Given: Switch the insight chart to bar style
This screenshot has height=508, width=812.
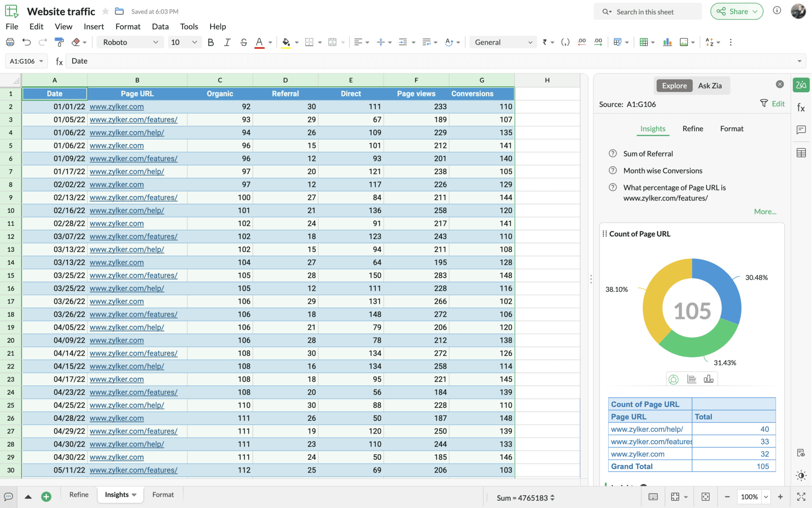Looking at the screenshot, I should (709, 379).
